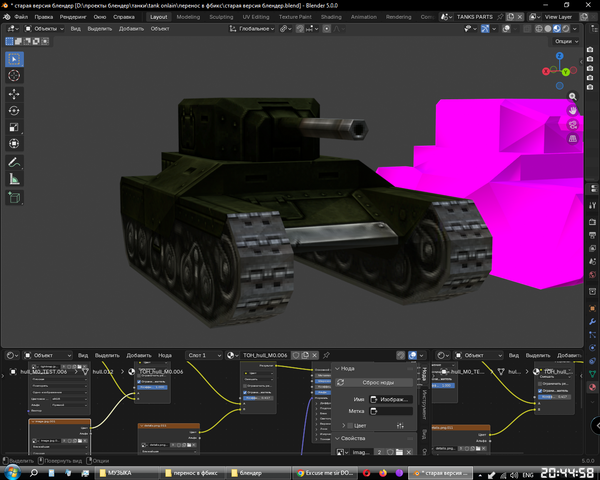This screenshot has width=600, height=480.
Task: Choose the Add Cube tool
Action: (x=14, y=198)
